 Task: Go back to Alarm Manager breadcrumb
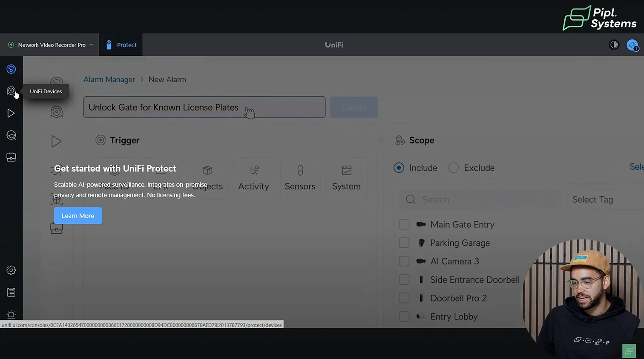pyautogui.click(x=109, y=80)
